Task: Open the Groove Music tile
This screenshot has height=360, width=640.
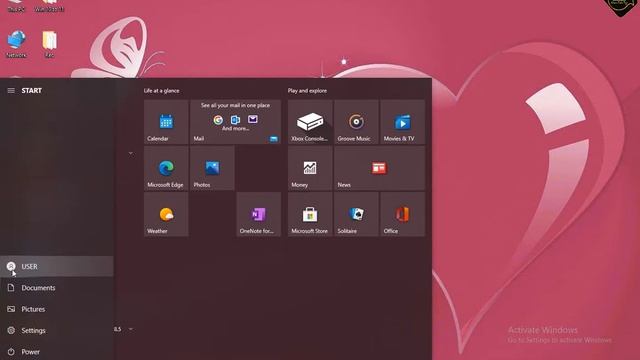Action: click(x=356, y=122)
